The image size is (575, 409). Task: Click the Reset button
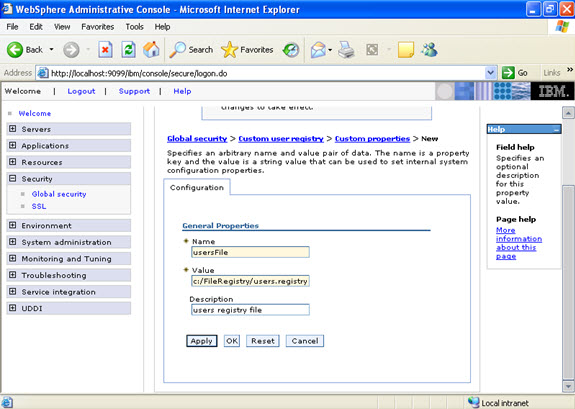click(x=263, y=341)
